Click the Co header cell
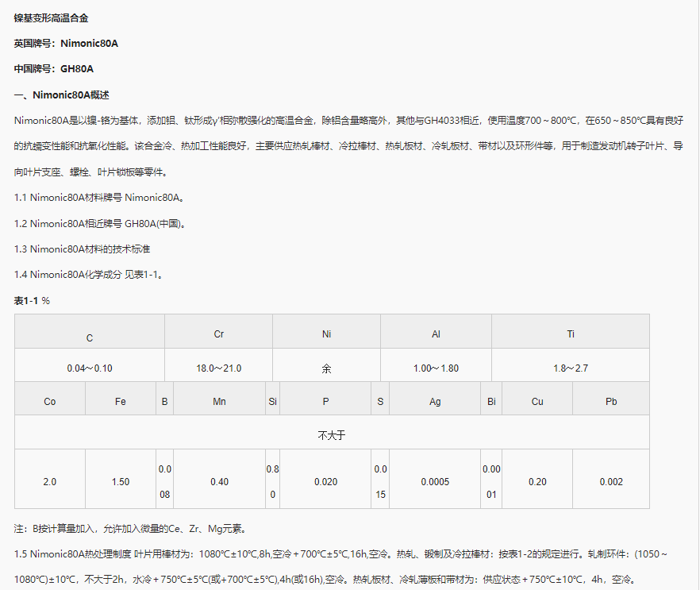The image size is (700, 590). (49, 401)
